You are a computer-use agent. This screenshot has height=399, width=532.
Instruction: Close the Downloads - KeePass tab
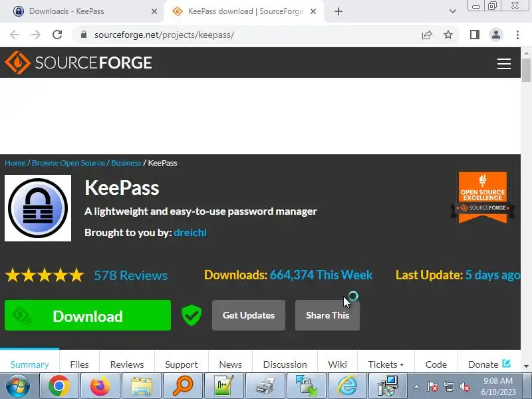coord(154,11)
